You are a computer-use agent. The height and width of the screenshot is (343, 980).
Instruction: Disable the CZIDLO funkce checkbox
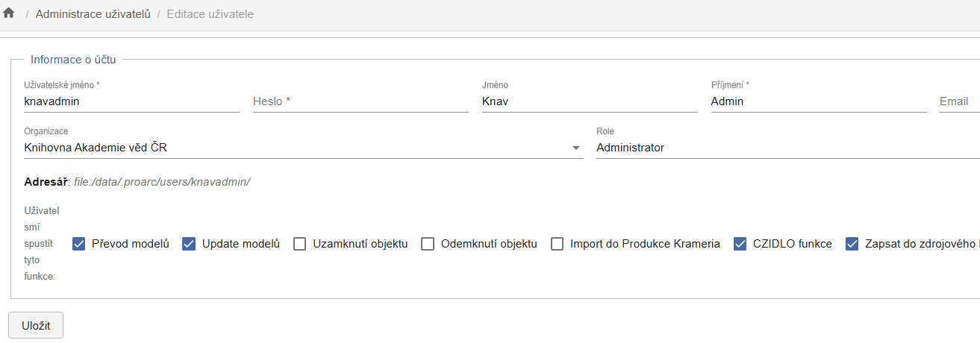[740, 244]
